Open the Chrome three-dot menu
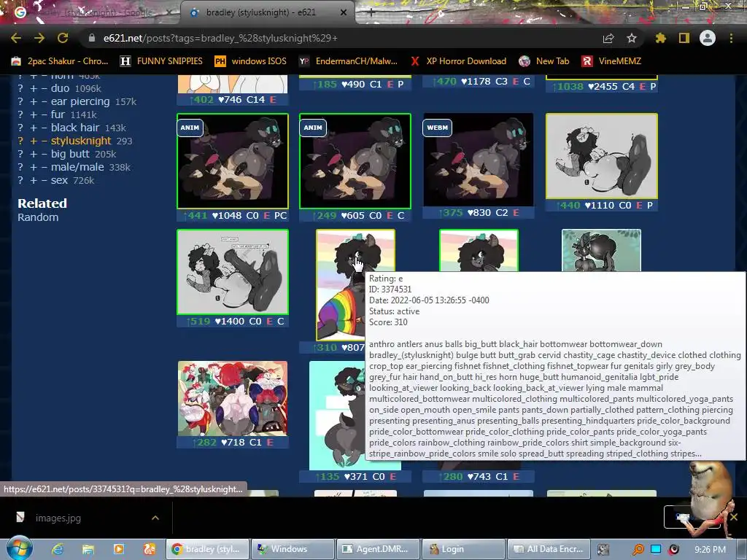This screenshot has height=560, width=747. point(731,38)
